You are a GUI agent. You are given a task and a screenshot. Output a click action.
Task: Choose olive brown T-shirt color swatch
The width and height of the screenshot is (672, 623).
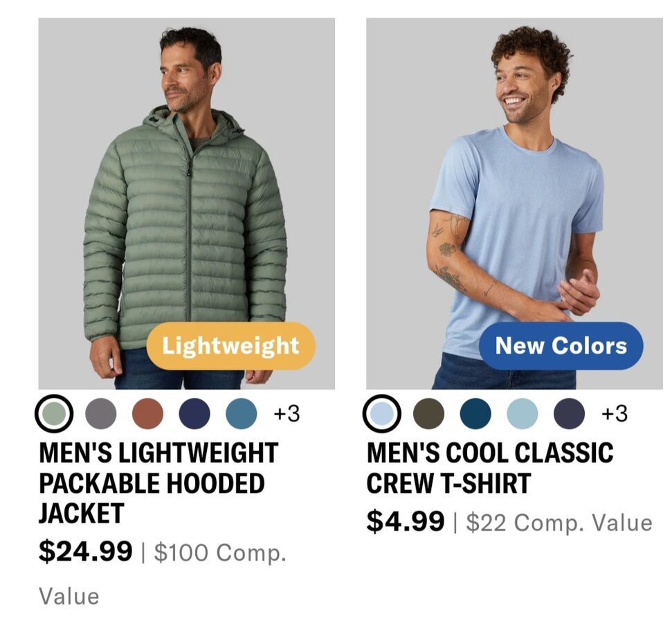428,413
